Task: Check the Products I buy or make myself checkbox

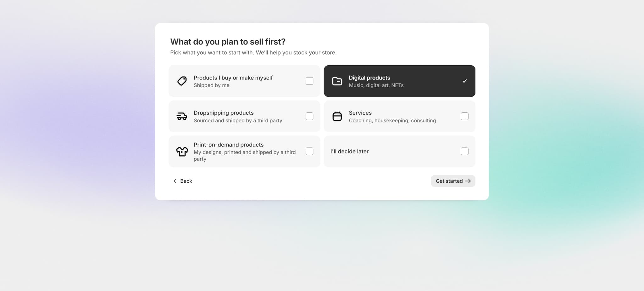Action: pos(309,81)
